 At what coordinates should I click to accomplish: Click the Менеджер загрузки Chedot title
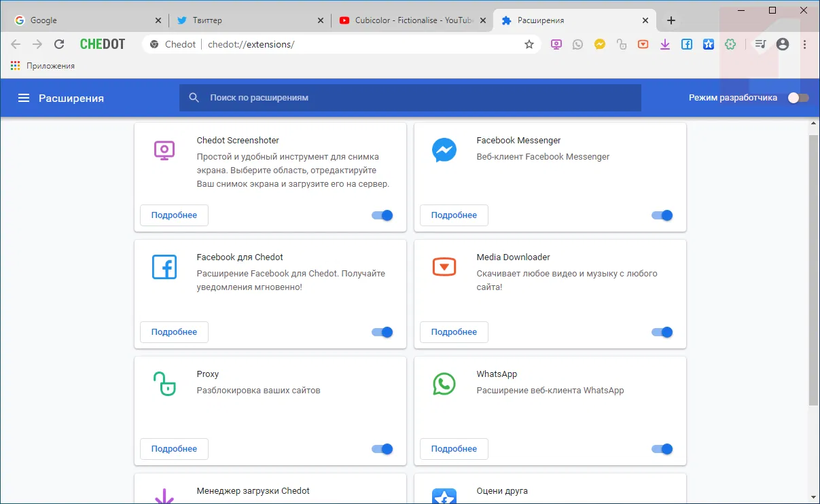[x=253, y=491]
